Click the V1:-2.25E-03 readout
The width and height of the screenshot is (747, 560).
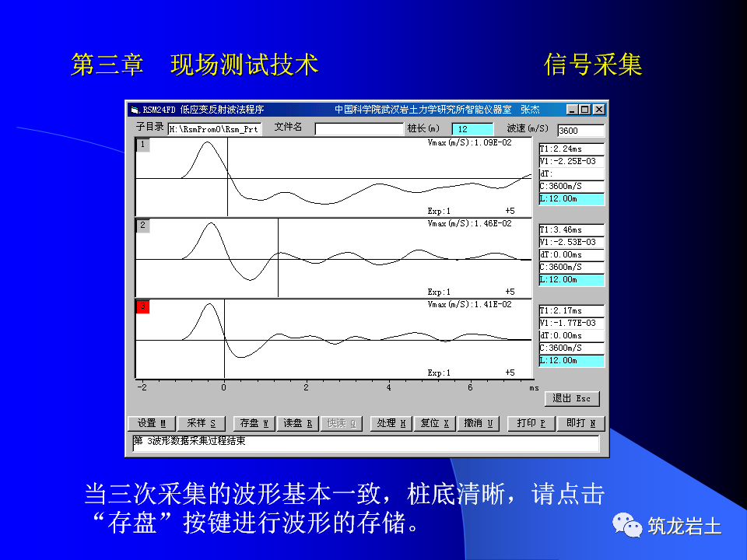(x=572, y=161)
